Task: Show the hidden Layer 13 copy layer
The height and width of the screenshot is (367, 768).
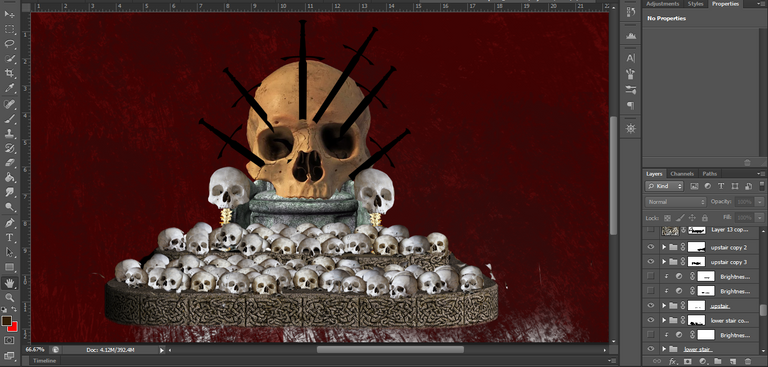Action: 650,230
